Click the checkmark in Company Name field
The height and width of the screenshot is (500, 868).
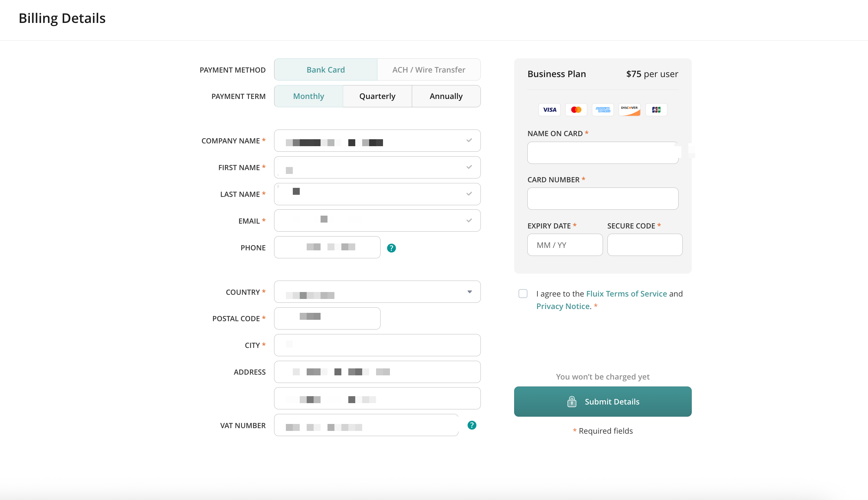point(469,141)
